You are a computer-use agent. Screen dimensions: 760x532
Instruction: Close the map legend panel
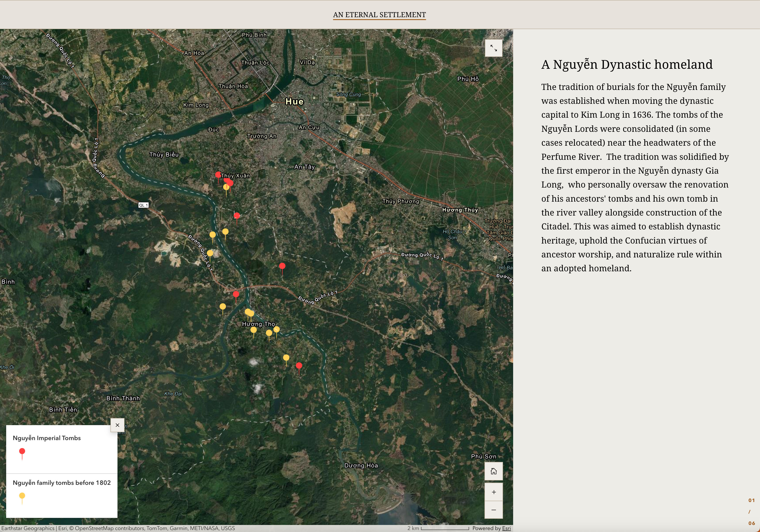click(117, 425)
